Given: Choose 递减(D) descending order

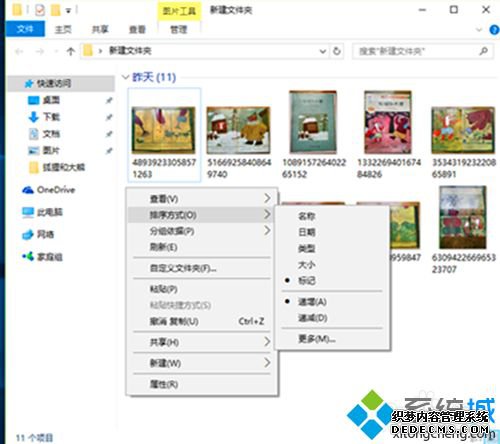Looking at the screenshot, I should pos(313,318).
